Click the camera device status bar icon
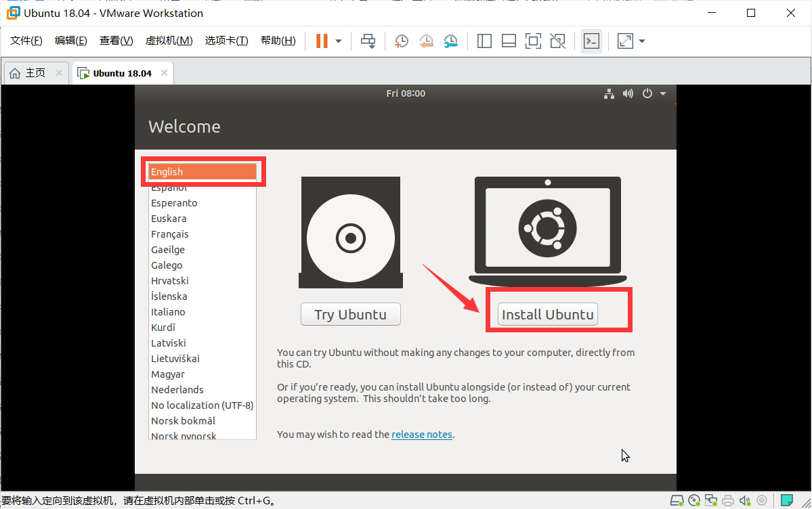Image resolution: width=812 pixels, height=509 pixels. tap(762, 500)
